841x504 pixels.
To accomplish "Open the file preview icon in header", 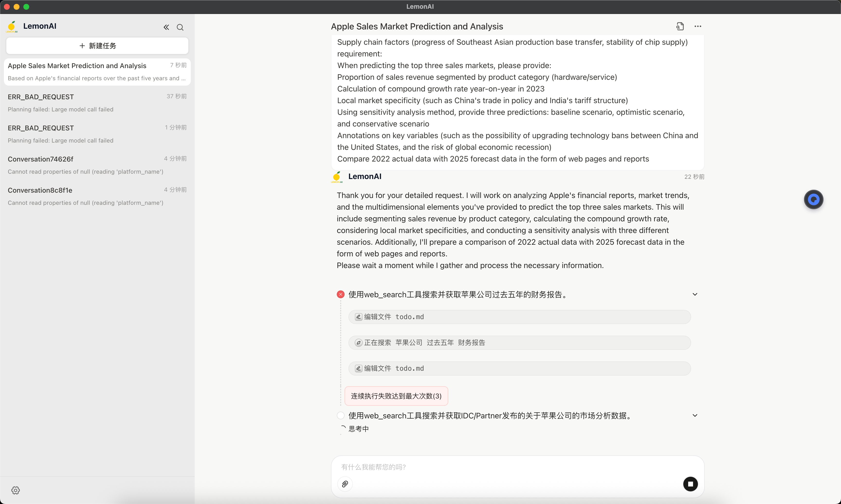I will click(680, 27).
